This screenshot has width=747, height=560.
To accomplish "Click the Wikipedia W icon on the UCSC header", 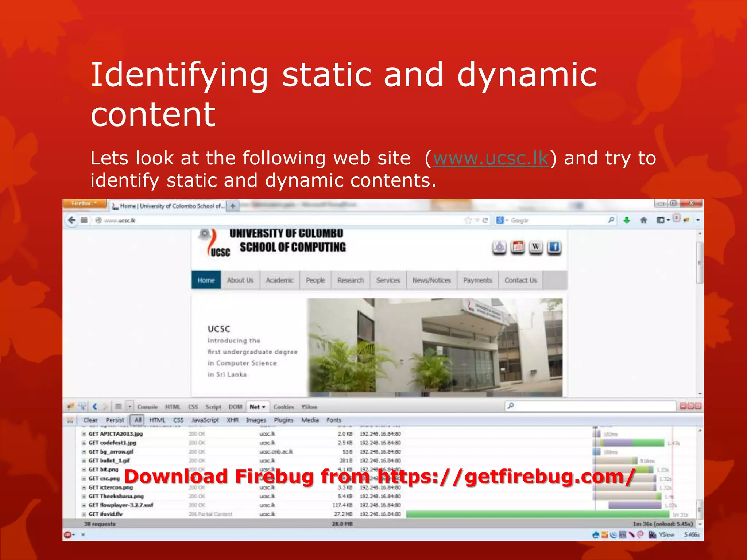I will pos(536,247).
